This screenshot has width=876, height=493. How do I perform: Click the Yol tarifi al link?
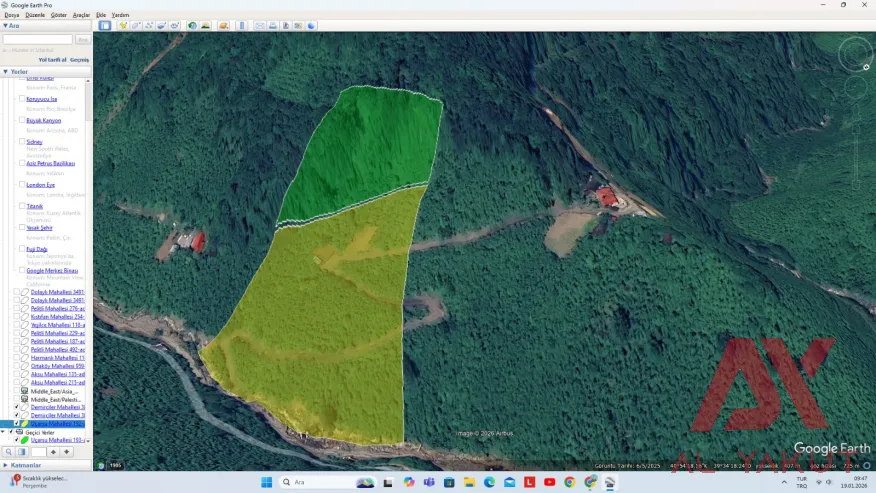(x=52, y=60)
